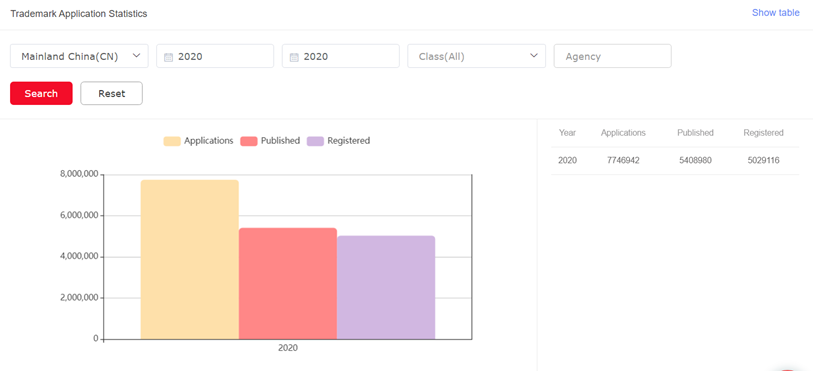Click the red Published bar in chart
This screenshot has height=371, width=813.
[x=288, y=283]
